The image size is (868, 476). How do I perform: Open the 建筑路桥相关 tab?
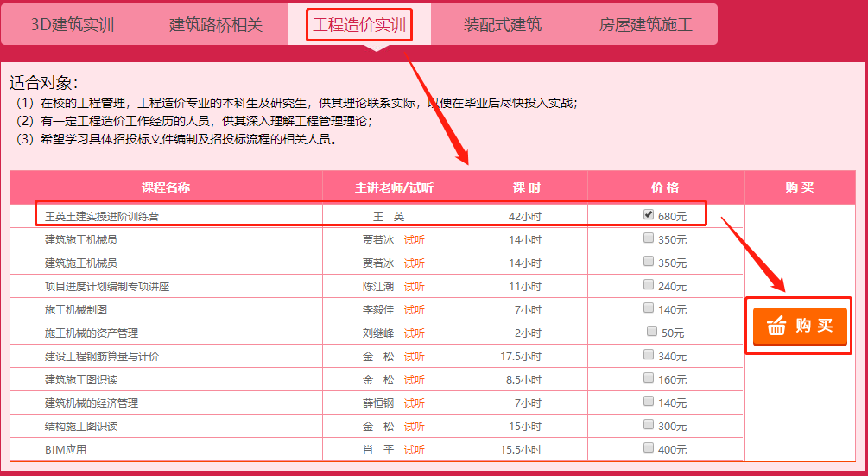(x=216, y=25)
